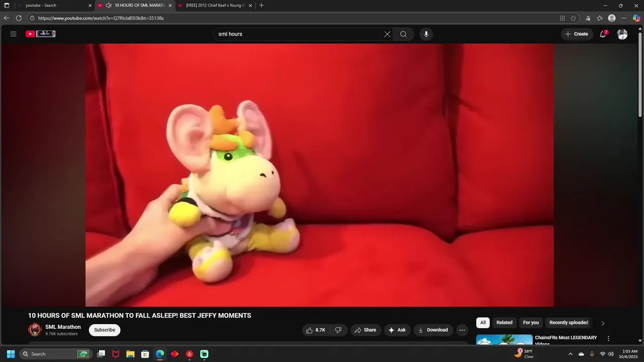Open options for ChainsFRs recommended video
Image resolution: width=644 pixels, height=362 pixels.
(x=608, y=338)
